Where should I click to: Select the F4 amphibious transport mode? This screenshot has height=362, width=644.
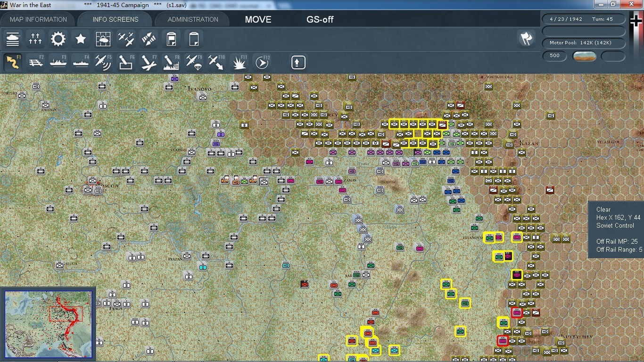[81, 62]
